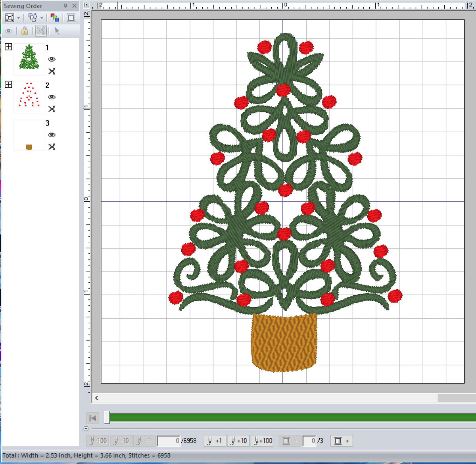Select the green tree thumbnail for block 1
This screenshot has width=476, height=464.
tap(29, 59)
